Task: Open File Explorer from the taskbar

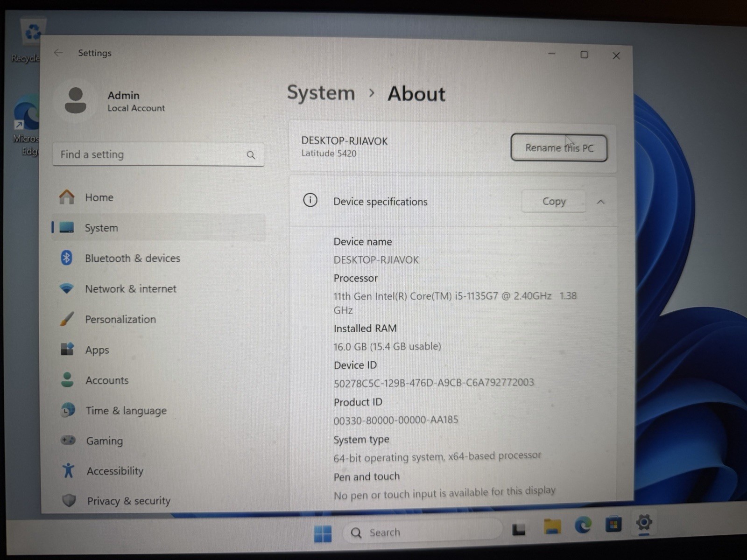Action: point(552,526)
